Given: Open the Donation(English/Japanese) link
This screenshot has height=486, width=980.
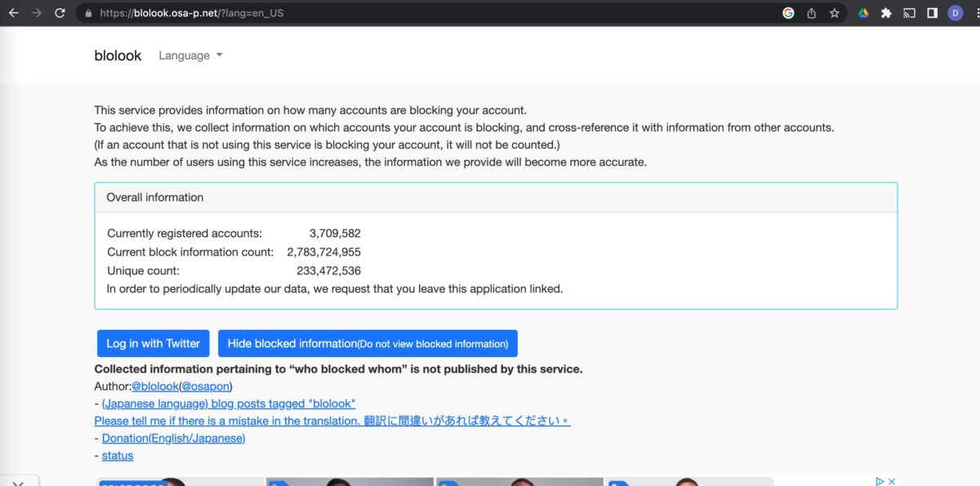Looking at the screenshot, I should pyautogui.click(x=173, y=439).
